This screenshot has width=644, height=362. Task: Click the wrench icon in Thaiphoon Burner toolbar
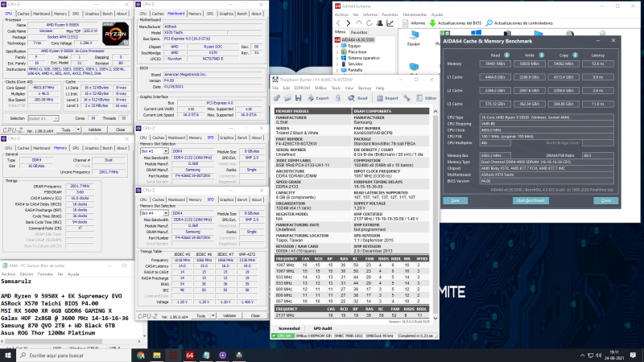(x=407, y=98)
